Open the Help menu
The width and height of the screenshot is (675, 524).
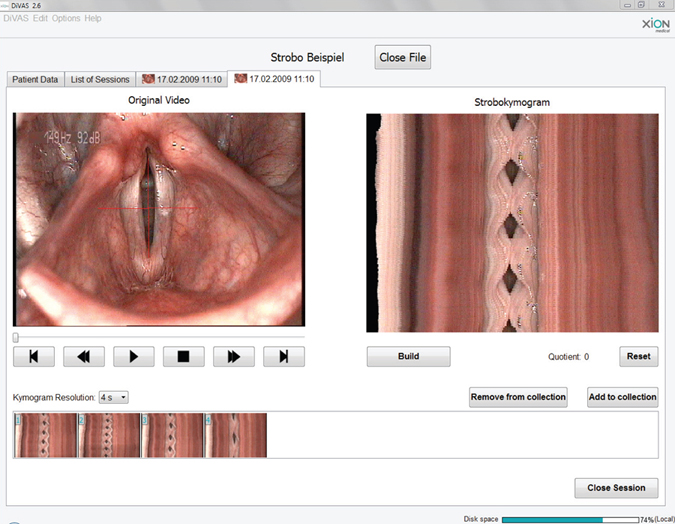pos(93,18)
